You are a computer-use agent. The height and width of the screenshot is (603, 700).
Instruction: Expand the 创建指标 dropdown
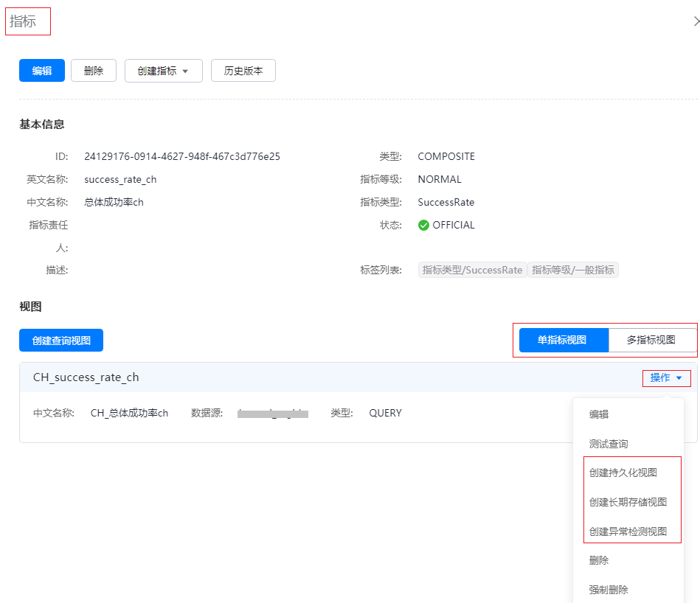[x=163, y=71]
